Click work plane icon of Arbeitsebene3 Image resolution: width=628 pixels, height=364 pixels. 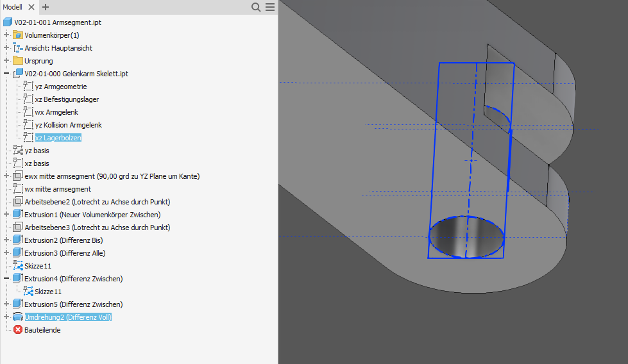coord(17,227)
